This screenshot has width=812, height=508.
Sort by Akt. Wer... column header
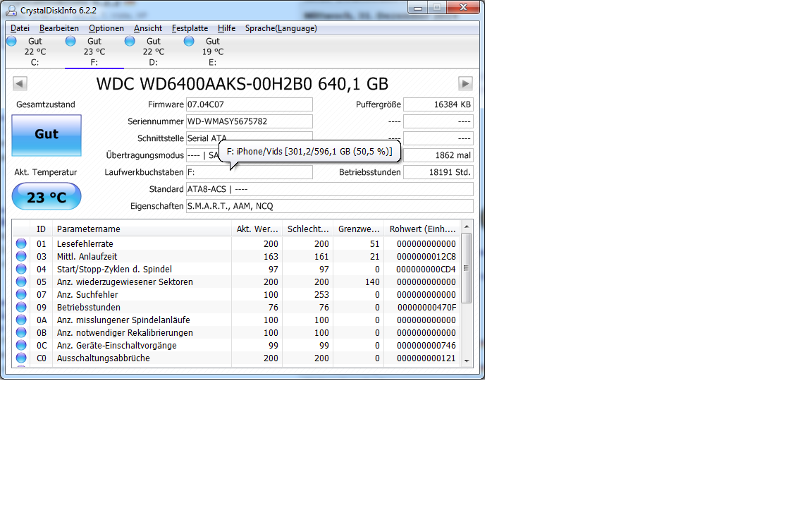click(x=257, y=229)
